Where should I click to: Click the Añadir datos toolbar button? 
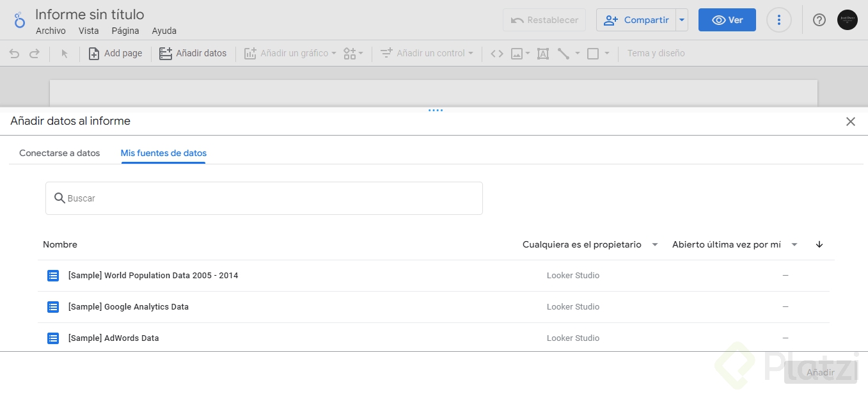pos(193,54)
